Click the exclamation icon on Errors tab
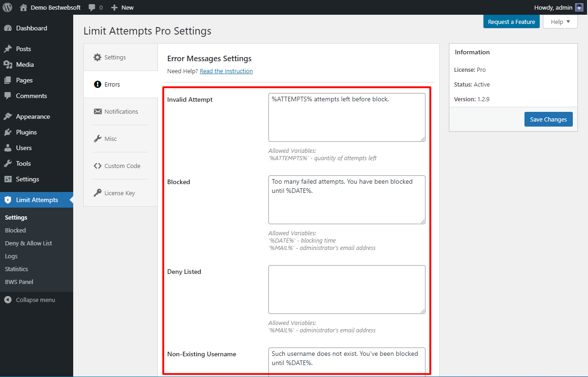This screenshot has width=588, height=377. pyautogui.click(x=97, y=84)
